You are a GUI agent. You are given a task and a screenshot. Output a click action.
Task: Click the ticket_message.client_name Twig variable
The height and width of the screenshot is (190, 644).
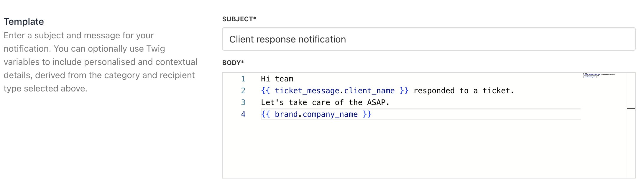coord(335,91)
